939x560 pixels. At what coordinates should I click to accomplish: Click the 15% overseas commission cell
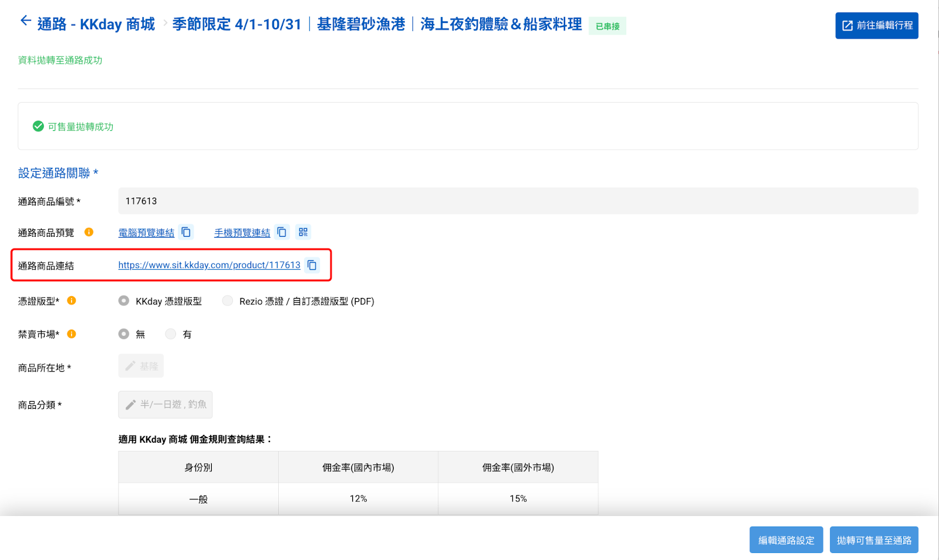[518, 499]
